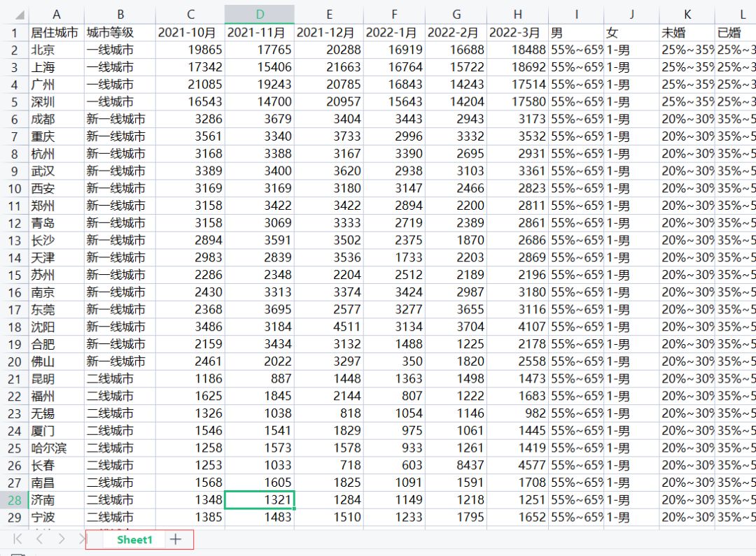The height and width of the screenshot is (556, 756).
Task: Select the 2021-12月 header cell
Action: (328, 33)
